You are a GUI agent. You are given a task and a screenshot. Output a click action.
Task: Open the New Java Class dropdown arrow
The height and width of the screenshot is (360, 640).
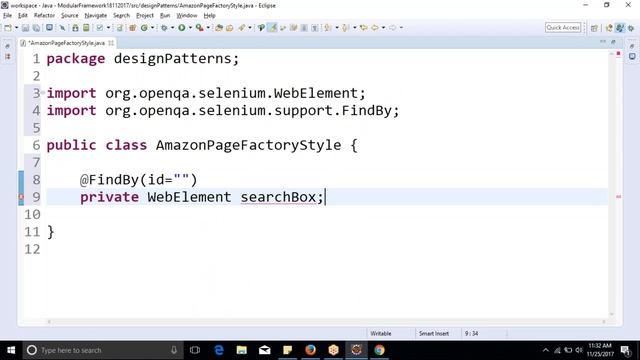click(x=153, y=28)
